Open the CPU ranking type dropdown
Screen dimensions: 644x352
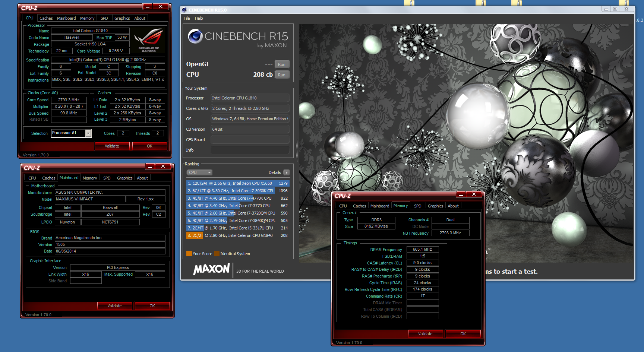[199, 172]
